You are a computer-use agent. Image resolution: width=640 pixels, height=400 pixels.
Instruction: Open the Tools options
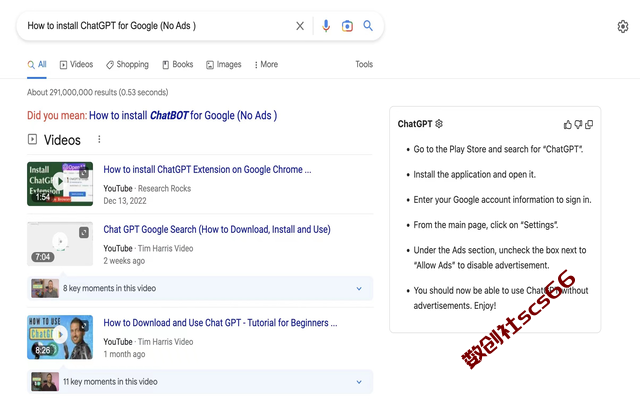[364, 64]
